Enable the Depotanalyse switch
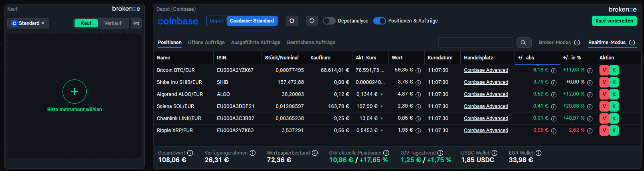644x171 pixels. 329,21
